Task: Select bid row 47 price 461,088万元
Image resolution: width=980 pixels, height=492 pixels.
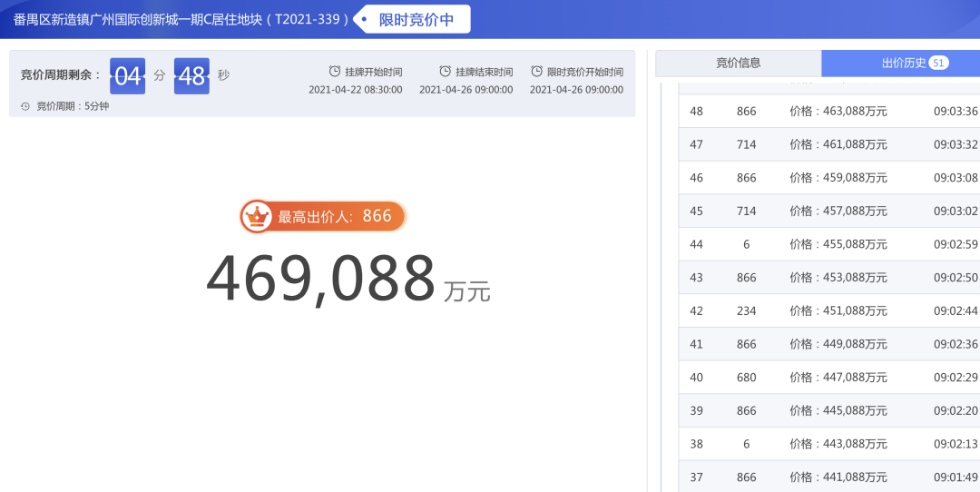Action: [x=829, y=144]
